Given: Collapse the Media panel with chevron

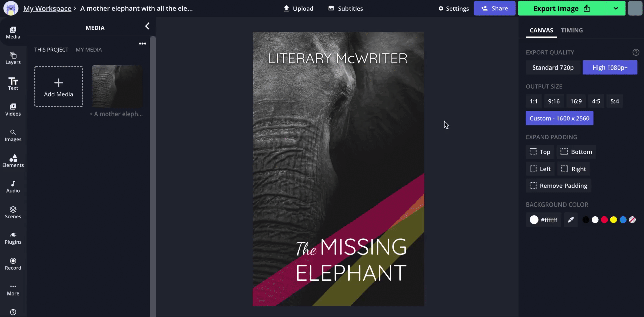Looking at the screenshot, I should [x=147, y=26].
